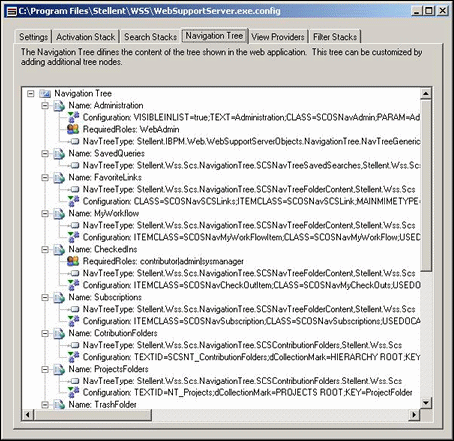Click the contributor RequiredRoles users icon
Image resolution: width=454 pixels, height=441 pixels.
point(73,261)
